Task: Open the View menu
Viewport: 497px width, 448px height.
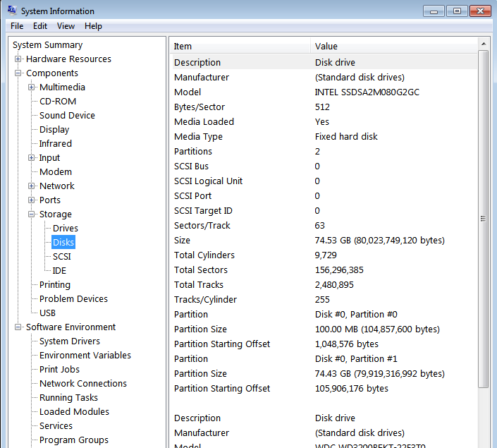Action: click(x=66, y=26)
